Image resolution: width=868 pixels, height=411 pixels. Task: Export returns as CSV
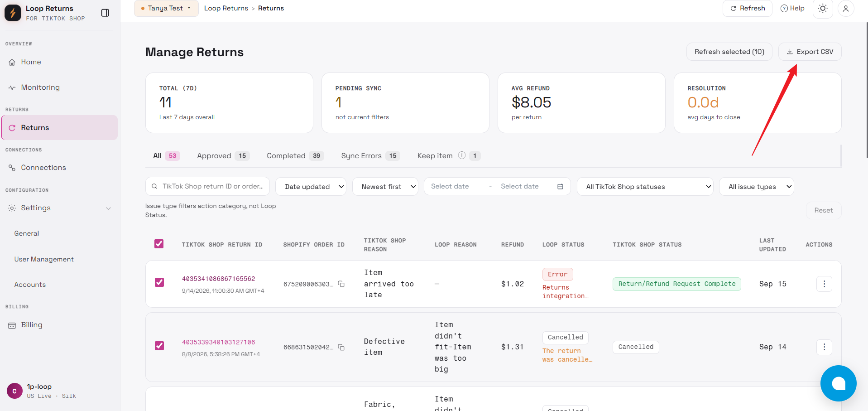click(x=810, y=52)
